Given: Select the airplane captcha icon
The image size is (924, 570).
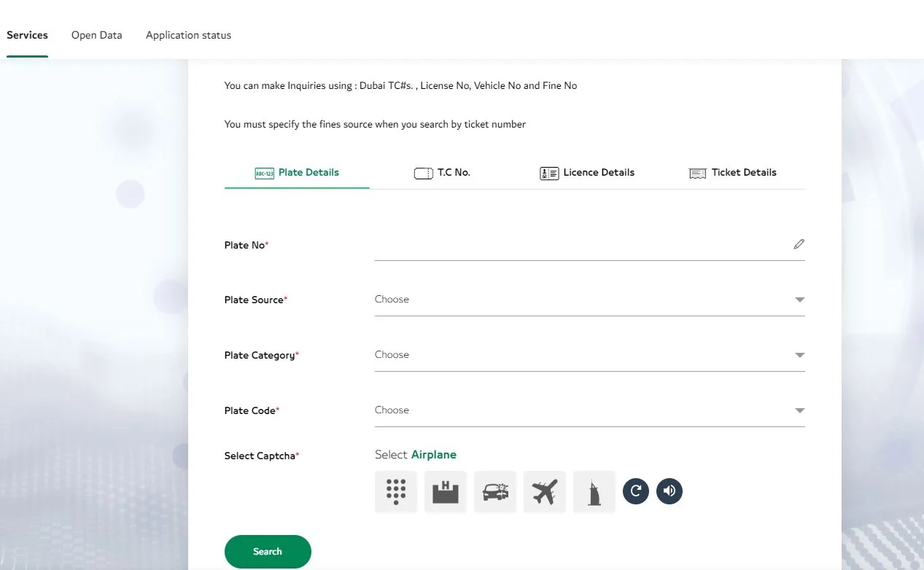Looking at the screenshot, I should click(544, 491).
